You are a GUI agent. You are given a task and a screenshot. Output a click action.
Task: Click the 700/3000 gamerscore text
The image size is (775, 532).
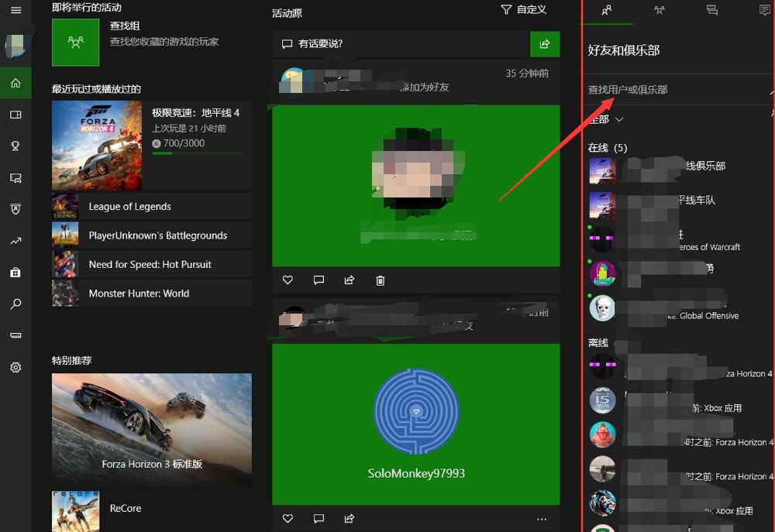[x=184, y=143]
